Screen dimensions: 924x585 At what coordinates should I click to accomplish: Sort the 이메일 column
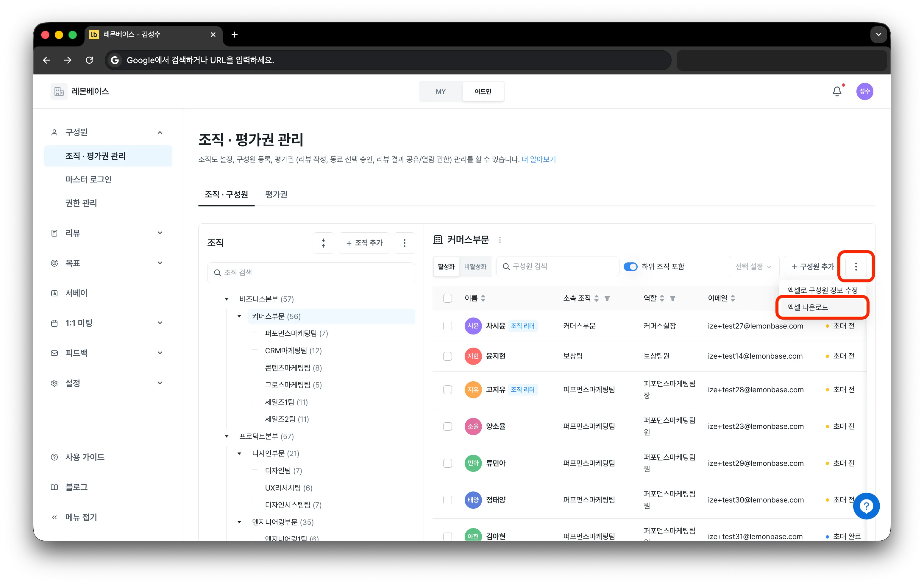click(733, 298)
